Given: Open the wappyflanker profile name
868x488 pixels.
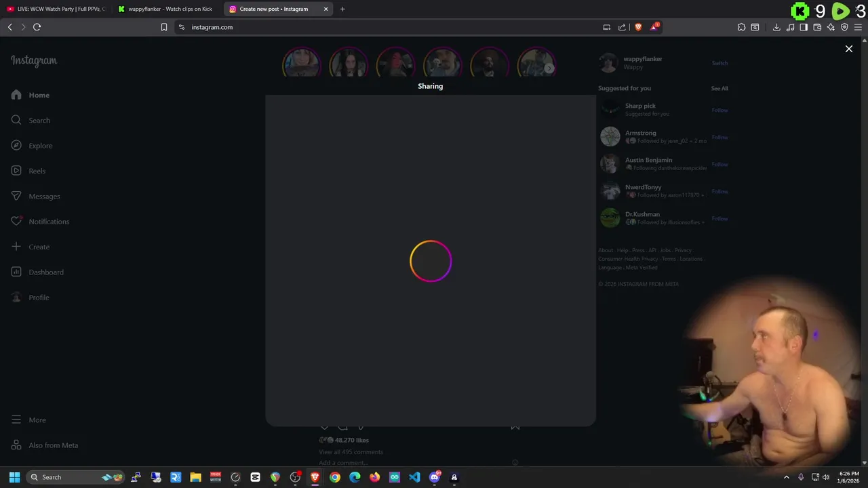Looking at the screenshot, I should coord(643,59).
